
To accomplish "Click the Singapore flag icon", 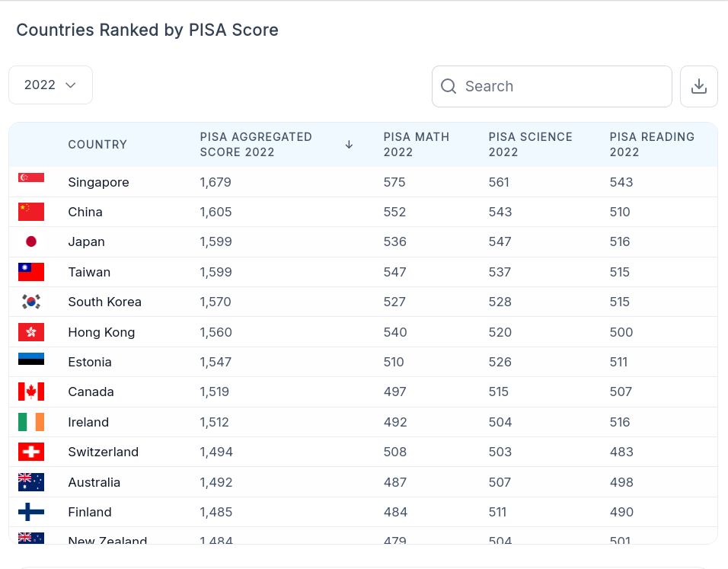I will (x=31, y=177).
